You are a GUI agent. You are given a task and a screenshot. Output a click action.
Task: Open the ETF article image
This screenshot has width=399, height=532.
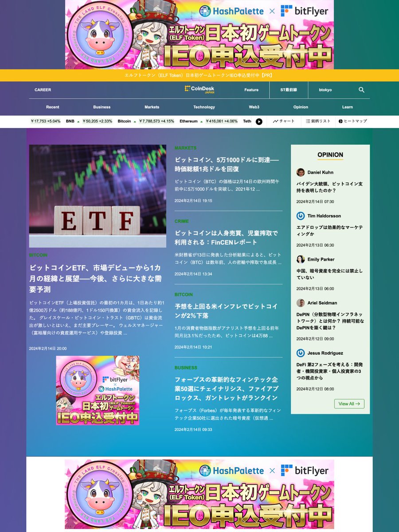tap(98, 196)
